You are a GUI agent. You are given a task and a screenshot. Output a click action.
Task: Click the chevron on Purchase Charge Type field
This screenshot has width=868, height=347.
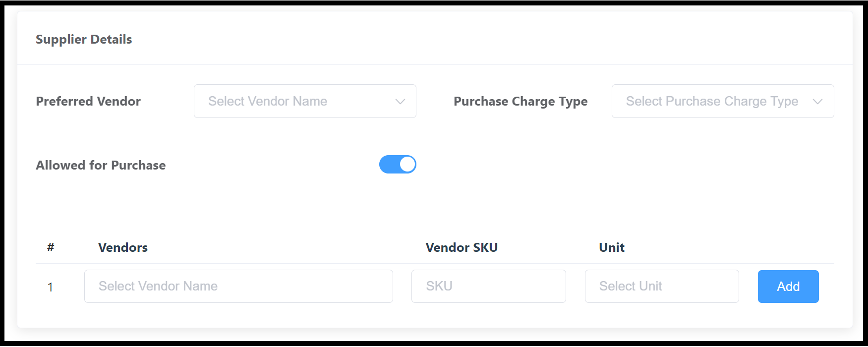click(818, 101)
